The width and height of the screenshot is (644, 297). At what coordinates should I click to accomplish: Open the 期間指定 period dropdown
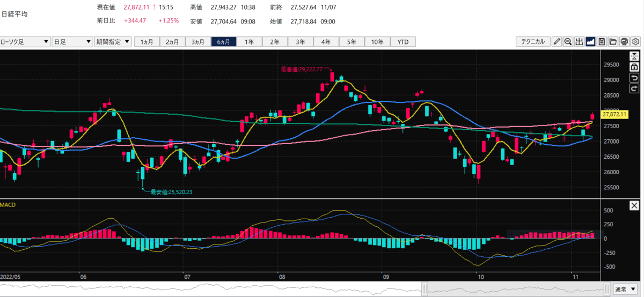[x=113, y=42]
